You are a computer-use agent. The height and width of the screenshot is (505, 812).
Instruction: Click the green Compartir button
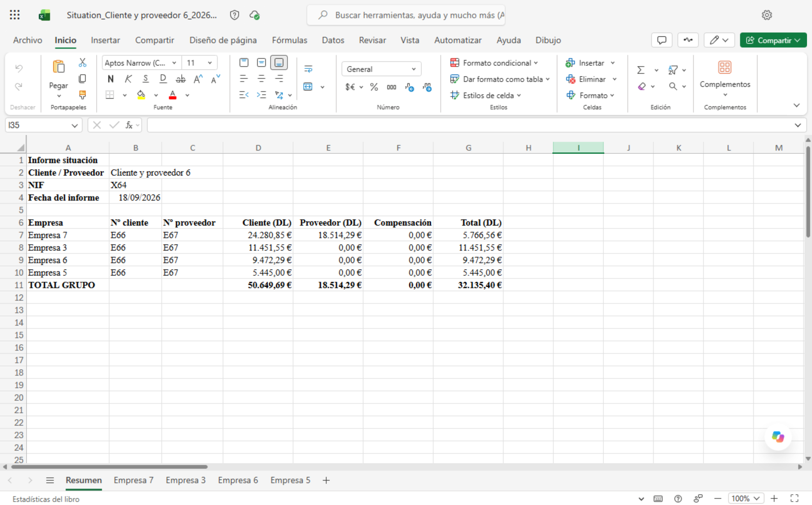[773, 40]
